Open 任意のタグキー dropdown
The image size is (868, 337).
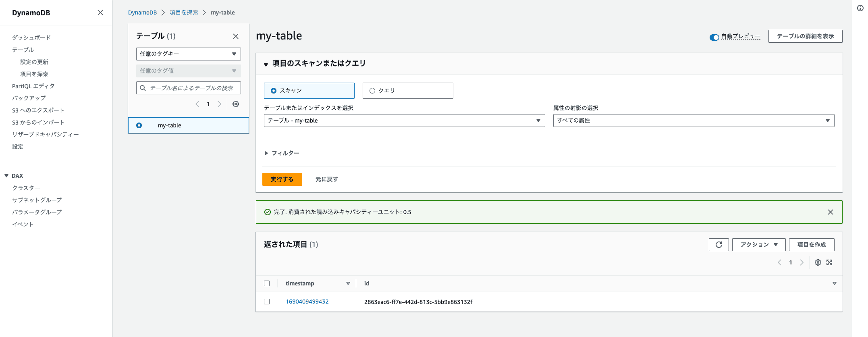(189, 54)
